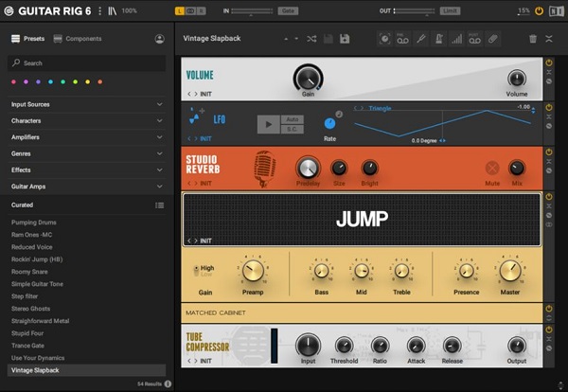Viewport: 568px width, 392px height.
Task: Toggle the Volume module power button
Action: pos(549,62)
